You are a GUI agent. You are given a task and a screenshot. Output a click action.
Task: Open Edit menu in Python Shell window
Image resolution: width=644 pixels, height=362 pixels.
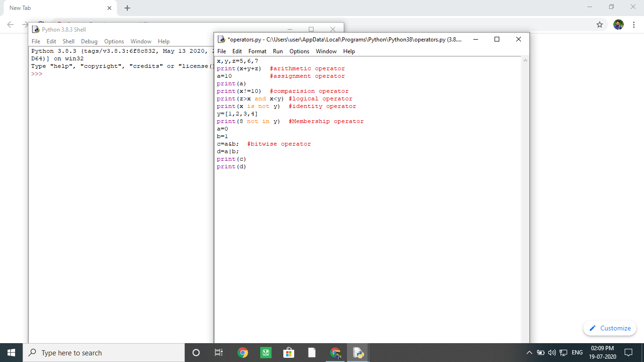(x=51, y=41)
